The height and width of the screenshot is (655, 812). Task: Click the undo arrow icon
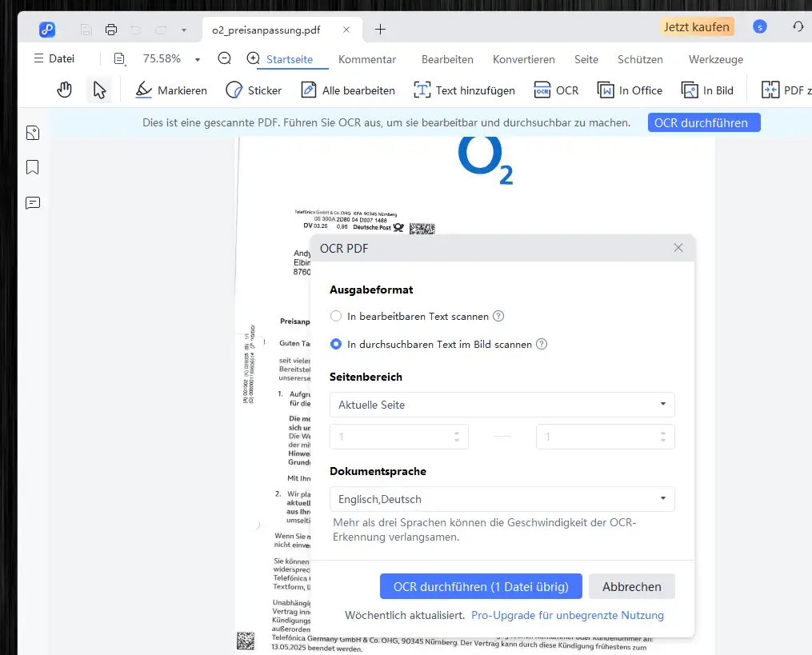pyautogui.click(x=136, y=30)
